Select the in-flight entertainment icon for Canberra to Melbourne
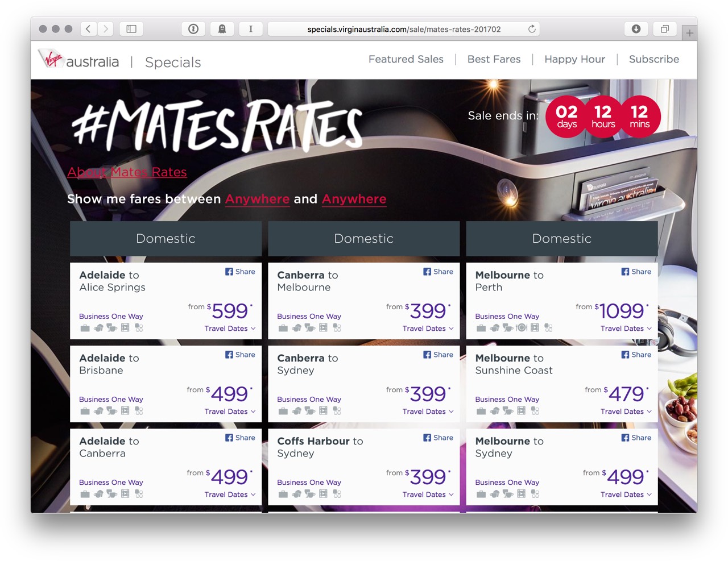Image resolution: width=728 pixels, height=561 pixels. (x=324, y=328)
